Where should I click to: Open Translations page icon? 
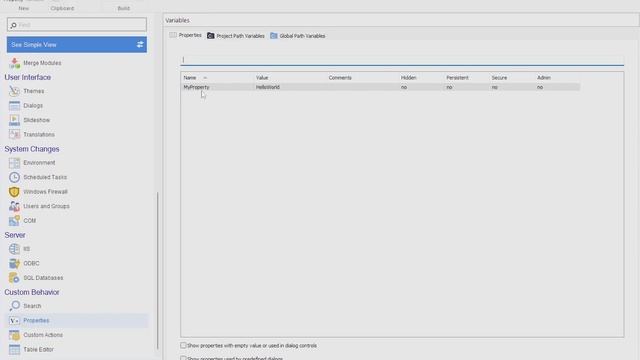pyautogui.click(x=14, y=134)
